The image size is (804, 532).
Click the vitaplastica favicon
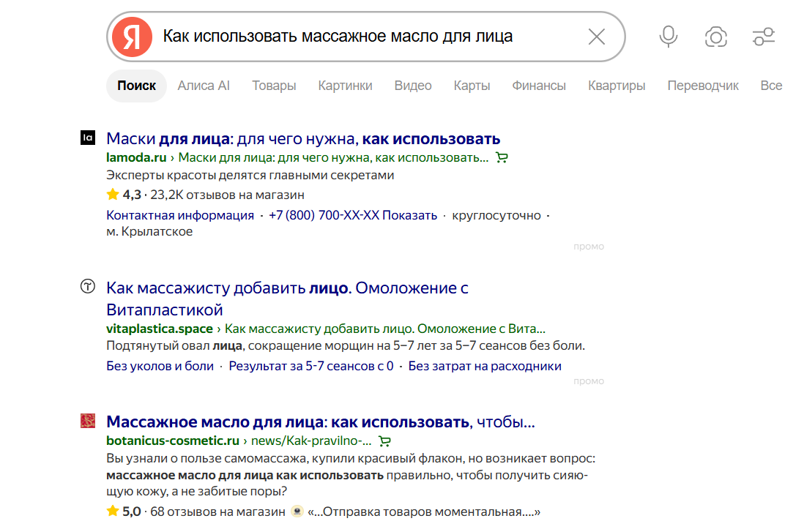[x=88, y=287]
